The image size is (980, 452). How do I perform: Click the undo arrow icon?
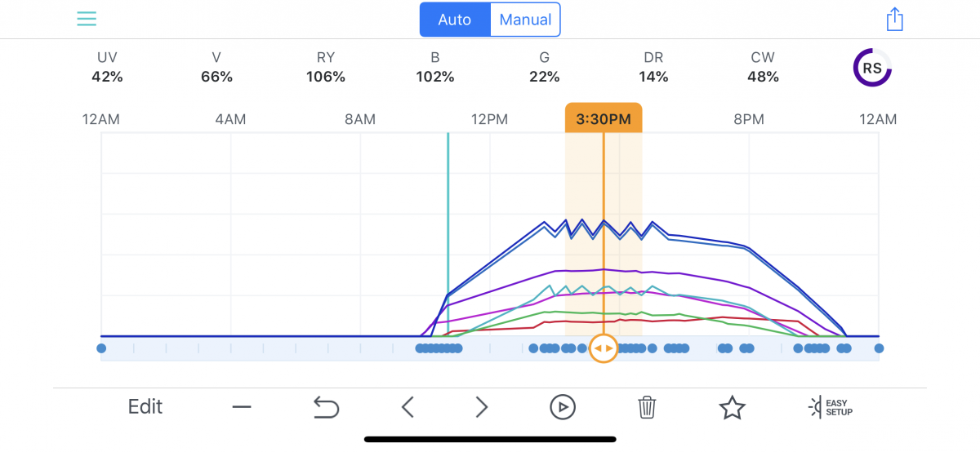pyautogui.click(x=326, y=406)
